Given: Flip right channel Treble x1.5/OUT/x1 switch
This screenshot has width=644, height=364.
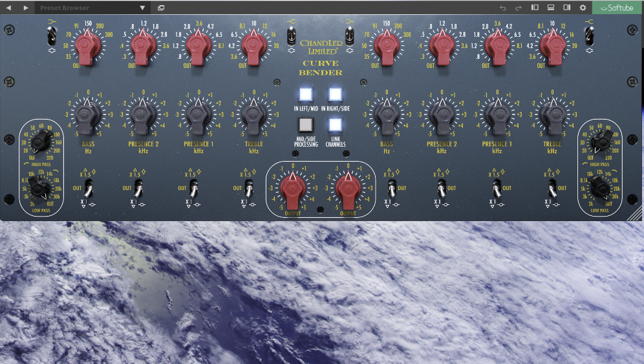Looking at the screenshot, I should point(552,189).
